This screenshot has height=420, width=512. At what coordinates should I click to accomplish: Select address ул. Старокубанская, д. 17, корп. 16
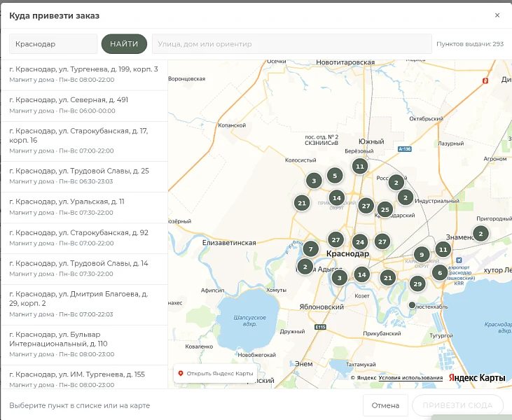tap(84, 141)
